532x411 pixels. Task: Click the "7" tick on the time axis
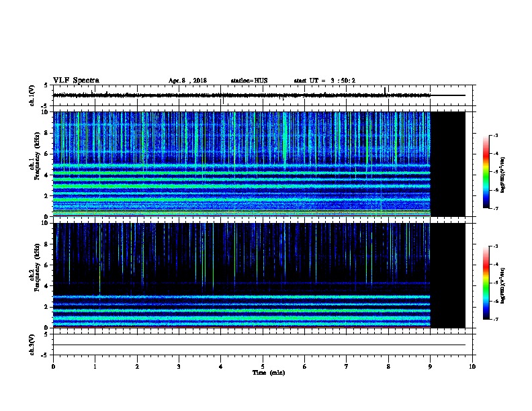click(x=347, y=367)
